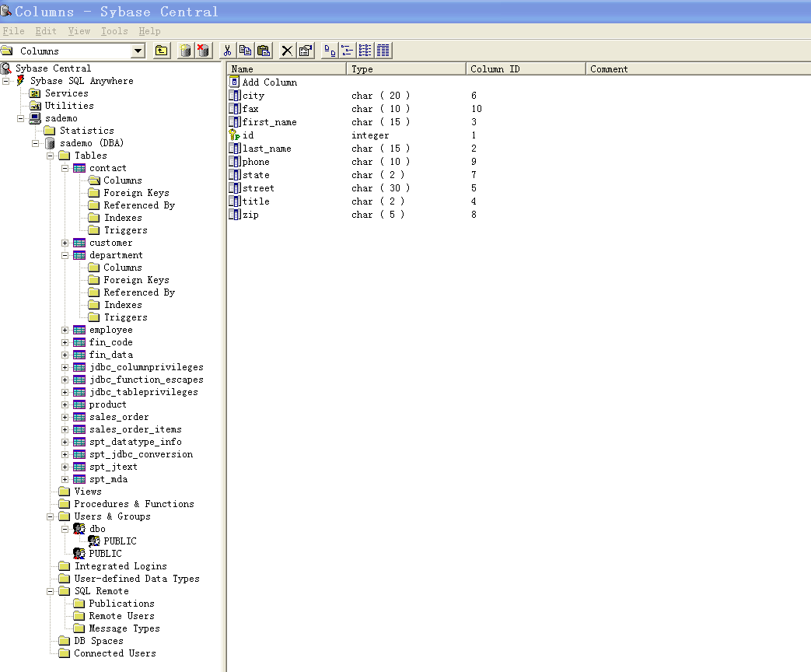Image resolution: width=811 pixels, height=672 pixels.
Task: Select User-defined Data Types folder
Action: click(x=137, y=579)
